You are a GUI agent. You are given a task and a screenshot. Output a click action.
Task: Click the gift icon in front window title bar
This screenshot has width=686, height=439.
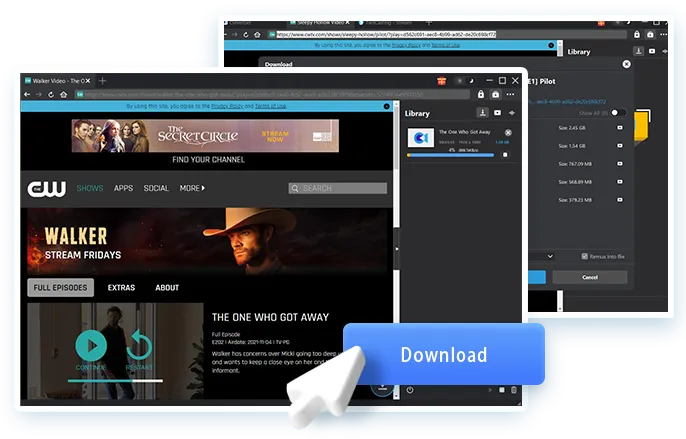[441, 81]
